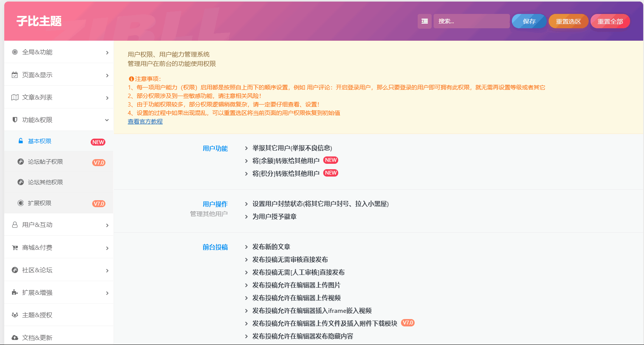Expand 为用户授予徽章 option
The width and height of the screenshot is (644, 345).
pos(271,216)
